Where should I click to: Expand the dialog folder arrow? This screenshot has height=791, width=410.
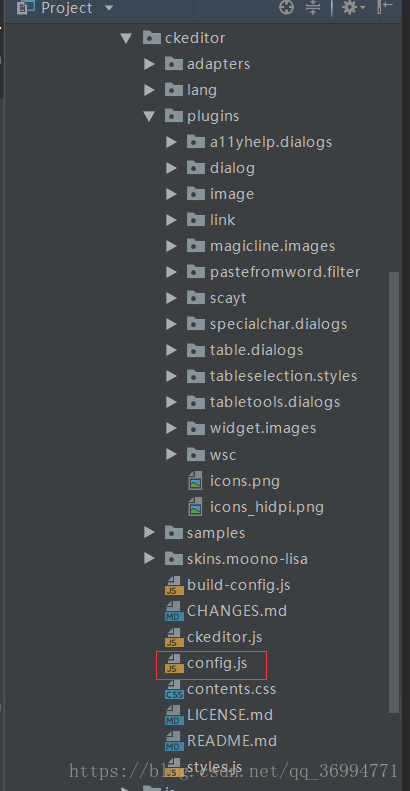click(171, 168)
